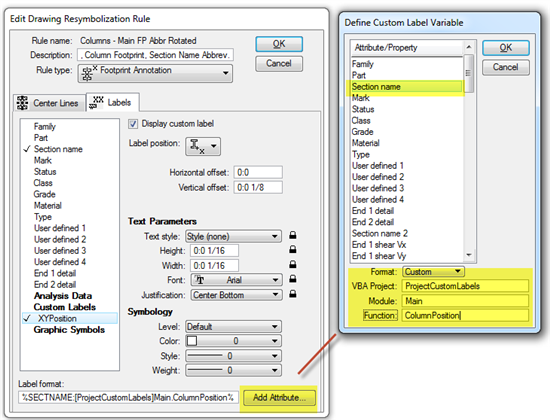
Task: Open the Justification Center Bottom dropdown
Action: 236,295
